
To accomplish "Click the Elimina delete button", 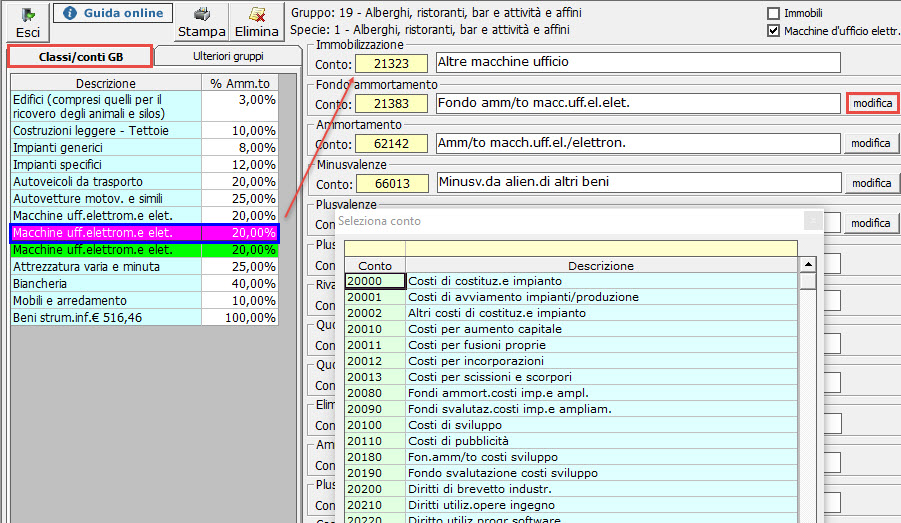I will [256, 22].
